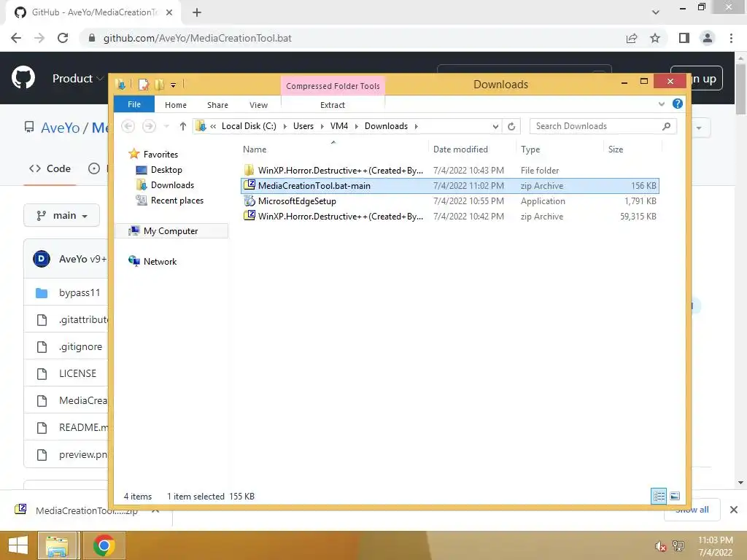The width and height of the screenshot is (747, 560).
Task: Close the GitHub AveYo browser tab
Action: pyautogui.click(x=169, y=12)
